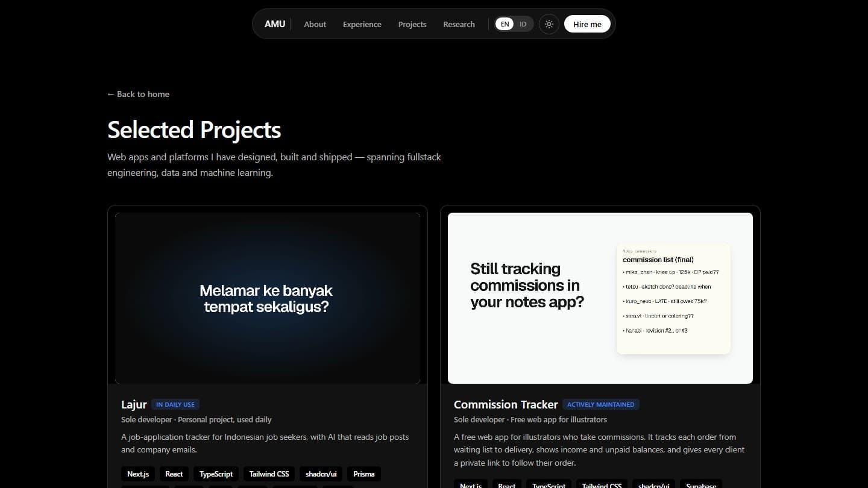
Task: Click the shadcn/ui tag under Lajur
Action: tap(321, 474)
